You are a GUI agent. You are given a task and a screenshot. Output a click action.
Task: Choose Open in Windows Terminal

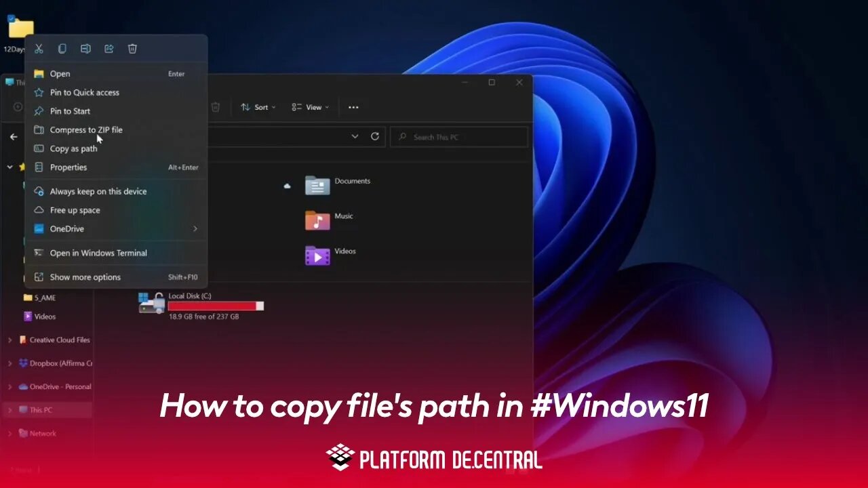pyautogui.click(x=116, y=253)
